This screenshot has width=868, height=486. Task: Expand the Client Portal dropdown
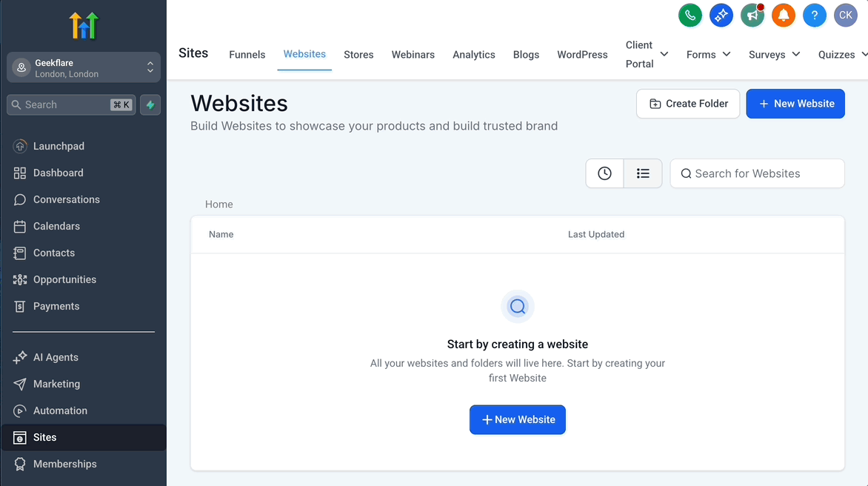tap(647, 54)
